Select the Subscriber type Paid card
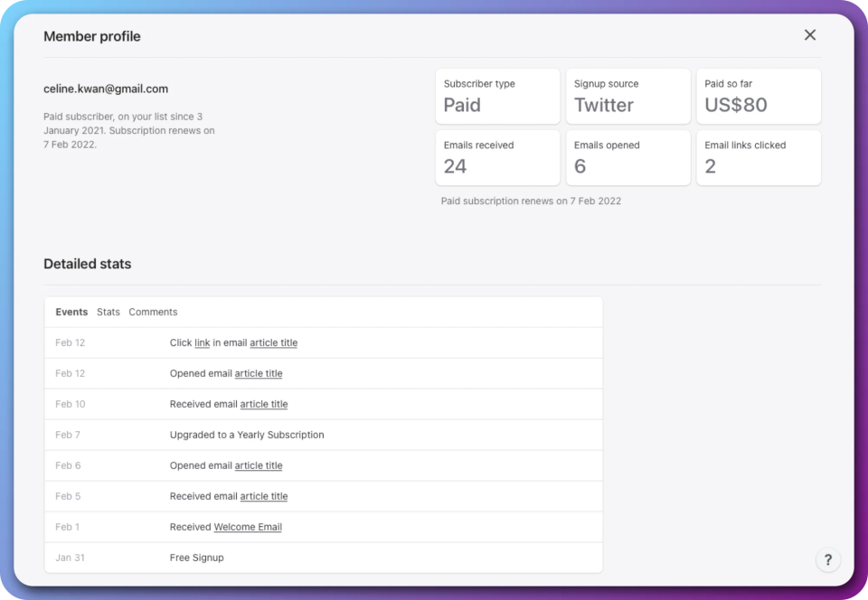The width and height of the screenshot is (868, 600). point(497,97)
